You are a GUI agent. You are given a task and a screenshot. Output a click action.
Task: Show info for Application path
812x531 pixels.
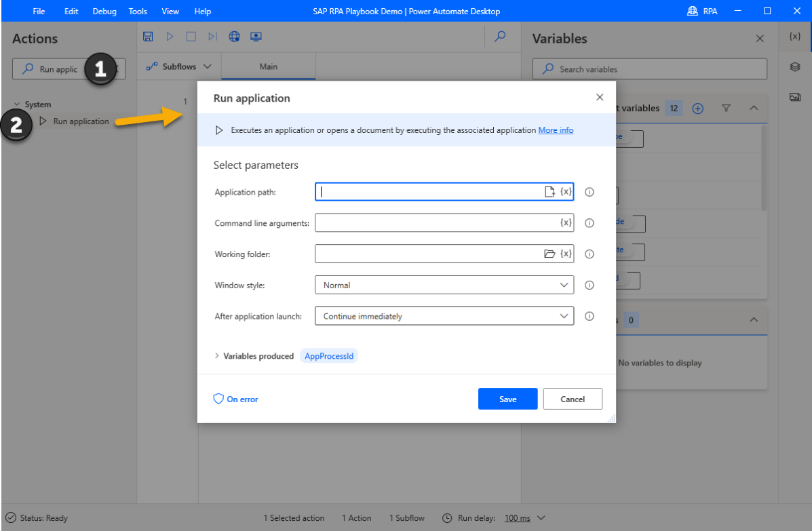pyautogui.click(x=589, y=192)
